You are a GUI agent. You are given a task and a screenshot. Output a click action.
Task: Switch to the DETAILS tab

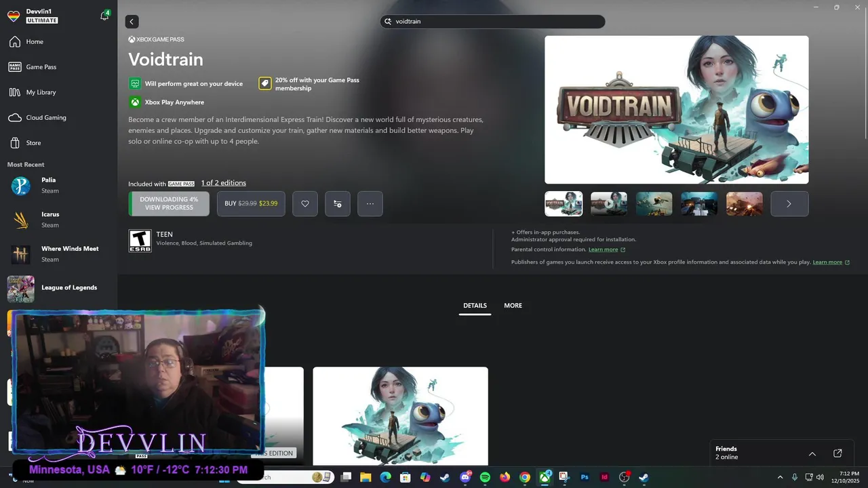(x=475, y=306)
